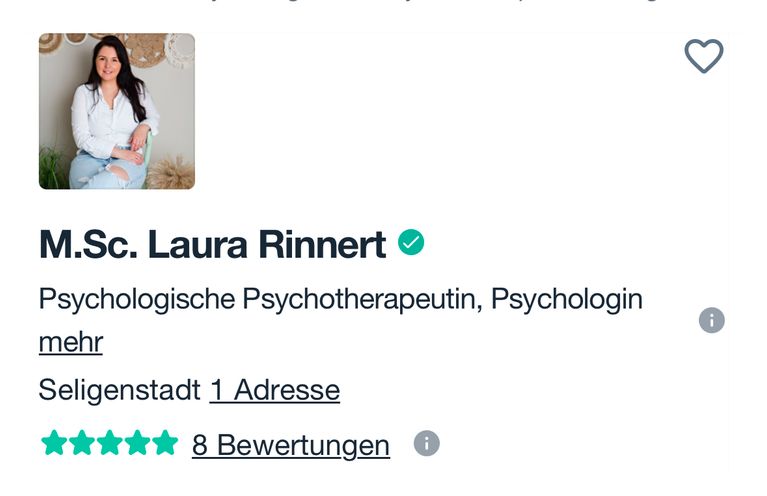Open profile via the Laura Rinnert name

click(267, 244)
